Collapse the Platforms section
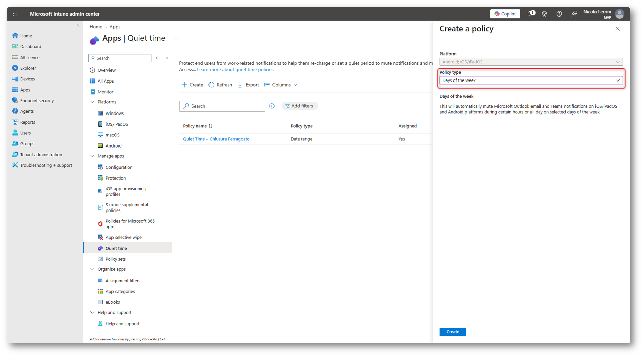This screenshot has height=357, width=644. (92, 102)
